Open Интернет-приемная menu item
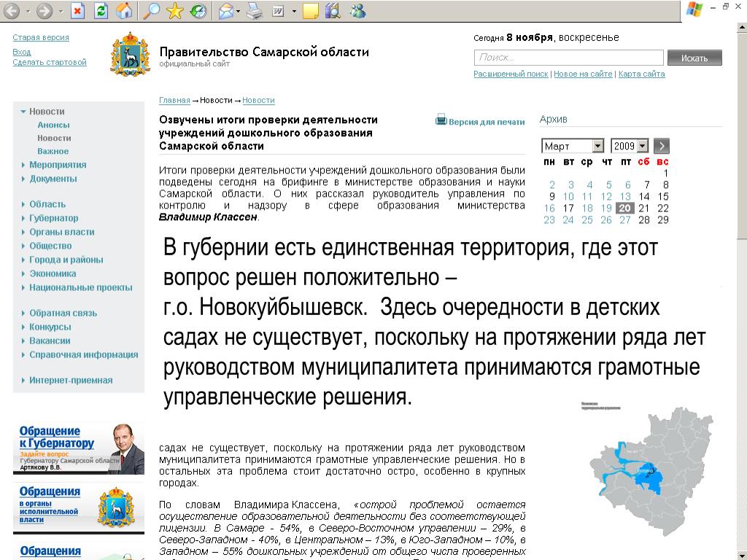Screen dimensions: 747x560 [71, 380]
